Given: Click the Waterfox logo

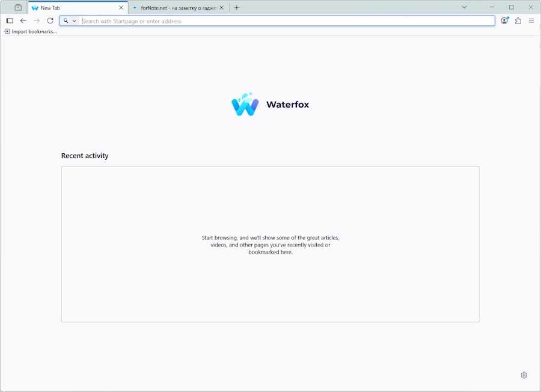Looking at the screenshot, I should click(270, 105).
